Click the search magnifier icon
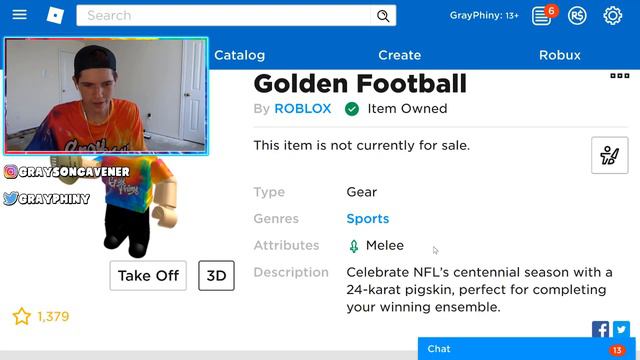The image size is (640, 360). (x=383, y=16)
